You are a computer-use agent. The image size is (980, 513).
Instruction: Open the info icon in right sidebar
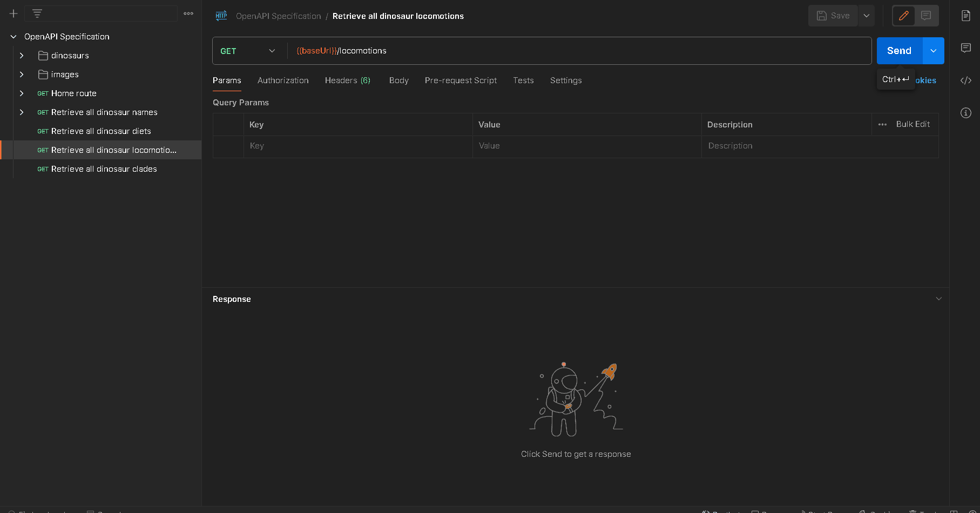pos(966,113)
